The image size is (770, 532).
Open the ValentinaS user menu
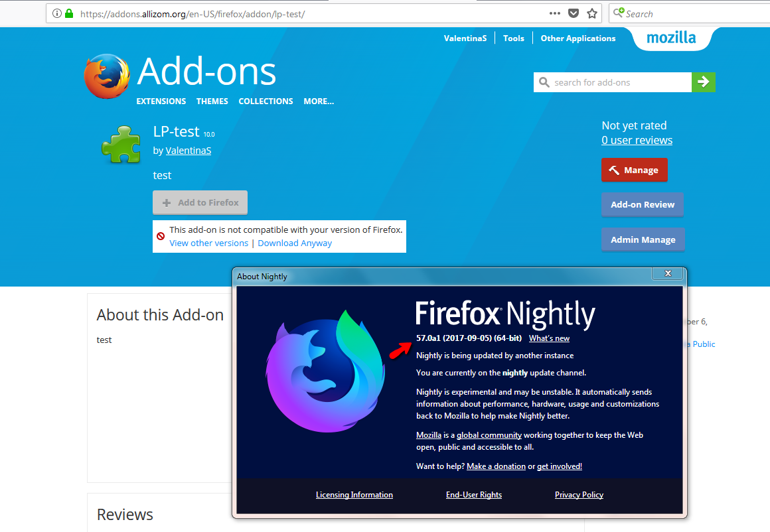pyautogui.click(x=465, y=38)
